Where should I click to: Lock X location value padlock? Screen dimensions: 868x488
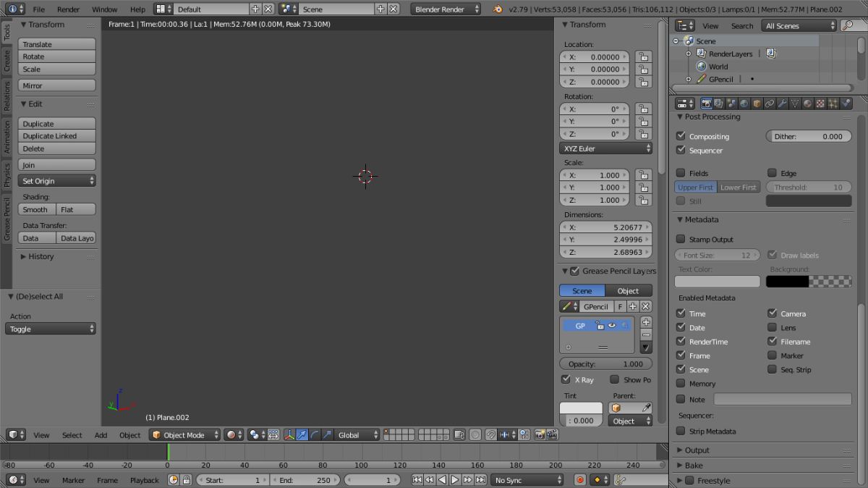click(x=643, y=56)
